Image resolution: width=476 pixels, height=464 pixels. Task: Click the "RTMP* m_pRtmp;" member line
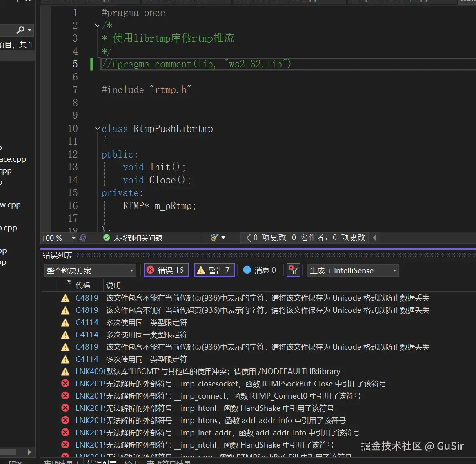pyautogui.click(x=159, y=206)
